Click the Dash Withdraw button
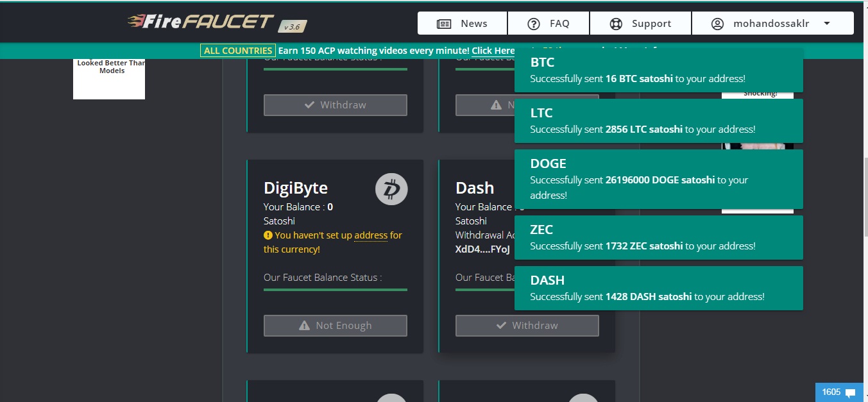The width and height of the screenshot is (868, 402). 527,326
